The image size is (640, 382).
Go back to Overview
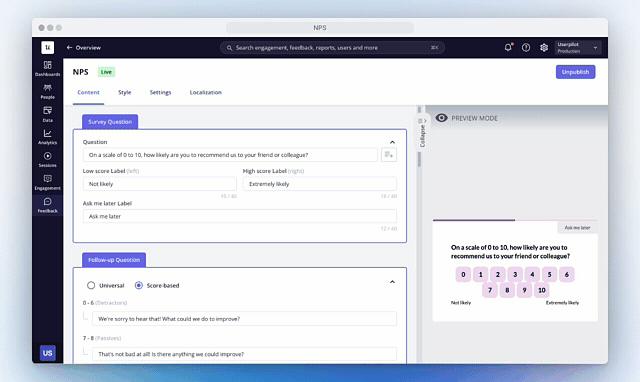(x=84, y=47)
